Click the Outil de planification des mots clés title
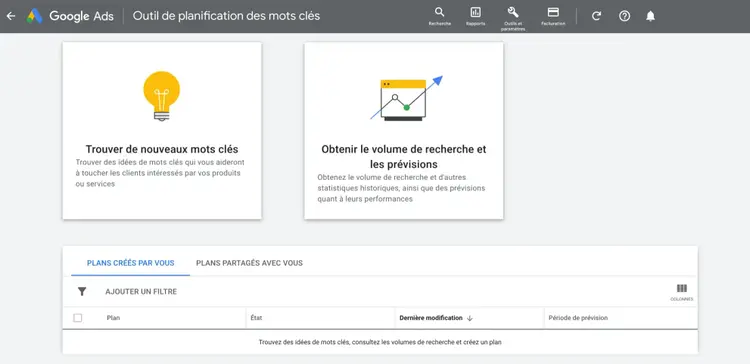750x364 pixels. [226, 16]
